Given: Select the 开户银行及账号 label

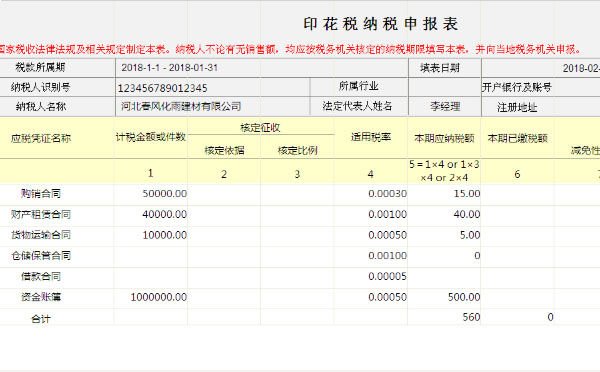Looking at the screenshot, I should [x=517, y=87].
